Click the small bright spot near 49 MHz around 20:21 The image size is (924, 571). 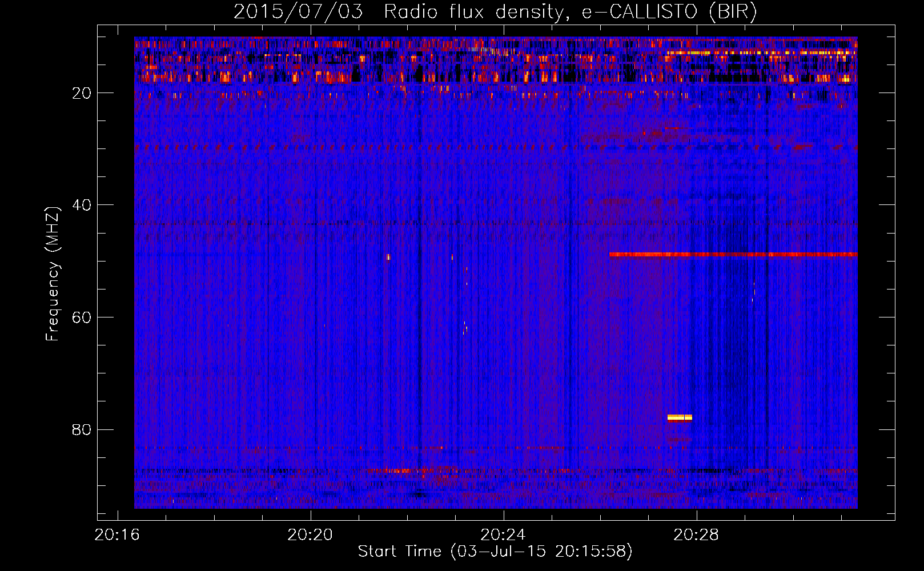click(x=389, y=257)
